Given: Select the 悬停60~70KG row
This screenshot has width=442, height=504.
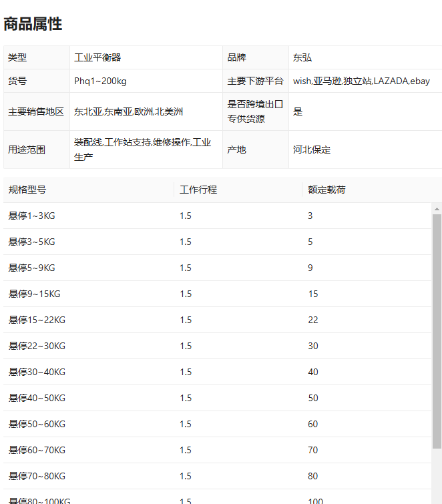Looking at the screenshot, I should coord(217,450).
